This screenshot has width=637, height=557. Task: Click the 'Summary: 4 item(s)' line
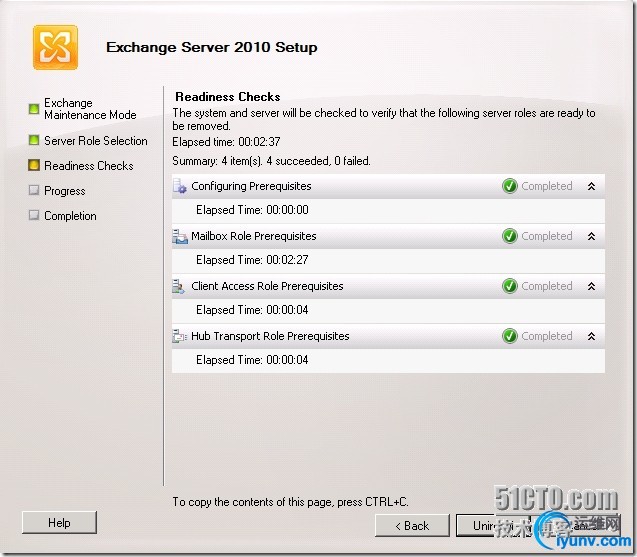coord(271,161)
